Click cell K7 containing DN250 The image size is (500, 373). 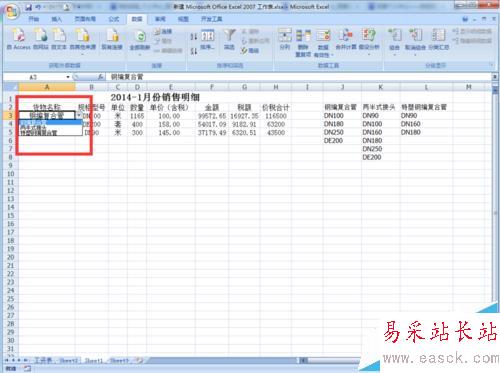pyautogui.click(x=381, y=149)
